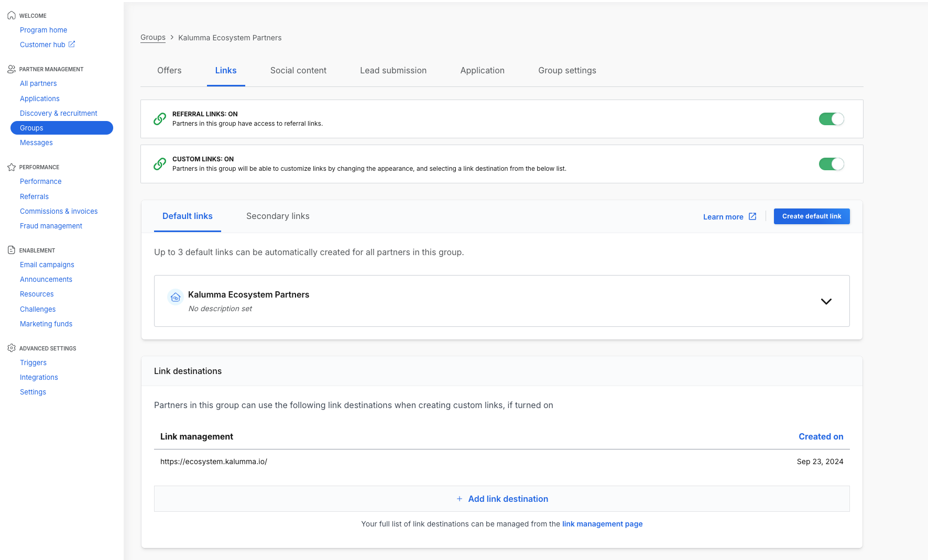Viewport: 928px width, 560px height.
Task: Click the Partner Management people icon
Action: pyautogui.click(x=12, y=69)
